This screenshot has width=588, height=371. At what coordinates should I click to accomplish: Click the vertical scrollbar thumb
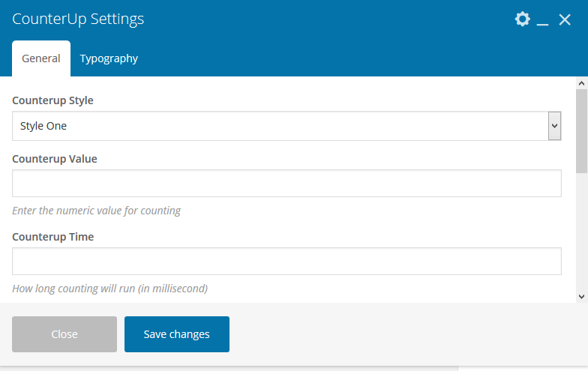581,131
